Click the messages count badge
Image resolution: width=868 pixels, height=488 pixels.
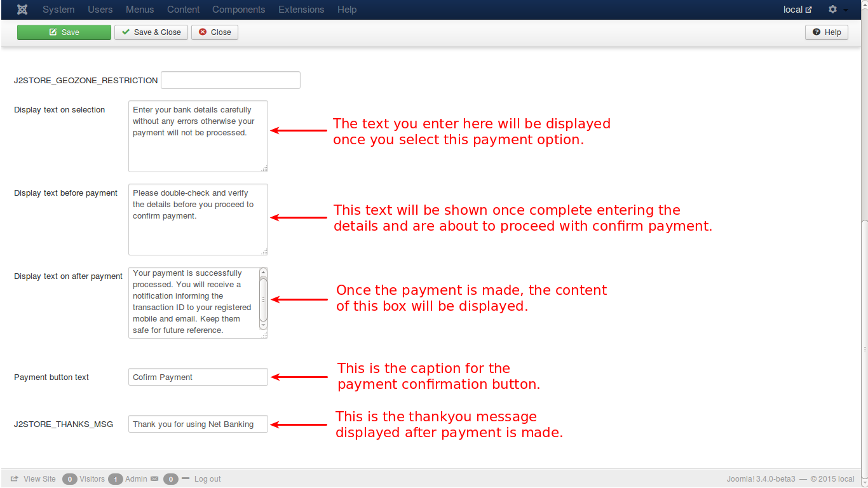171,479
